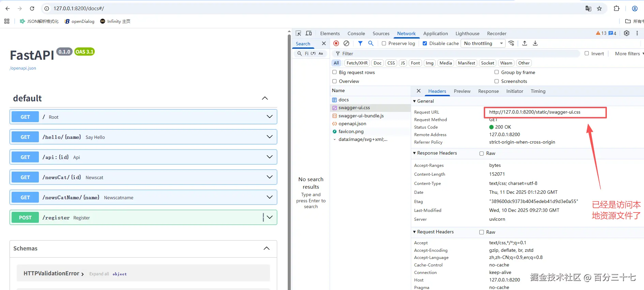Click the export HAR download icon
The height and width of the screenshot is (290, 644).
pos(535,43)
